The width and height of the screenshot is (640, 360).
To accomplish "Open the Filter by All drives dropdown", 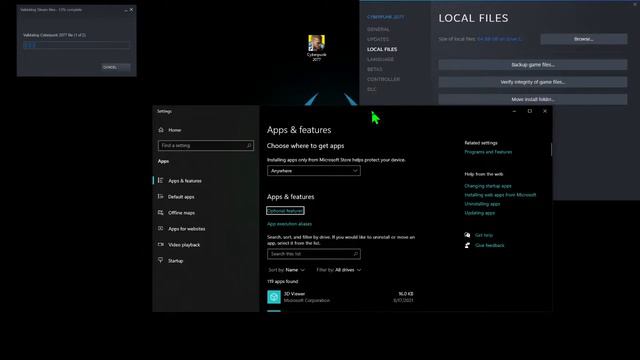I will [338, 270].
